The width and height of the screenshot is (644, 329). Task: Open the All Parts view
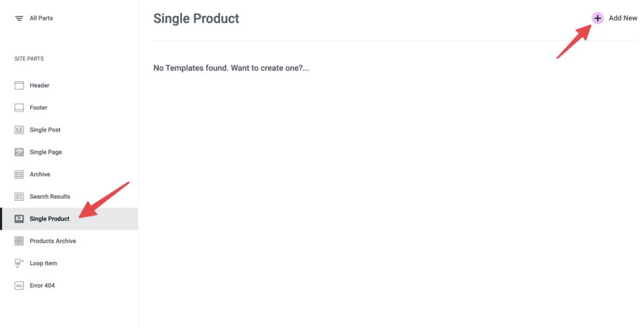[x=41, y=18]
